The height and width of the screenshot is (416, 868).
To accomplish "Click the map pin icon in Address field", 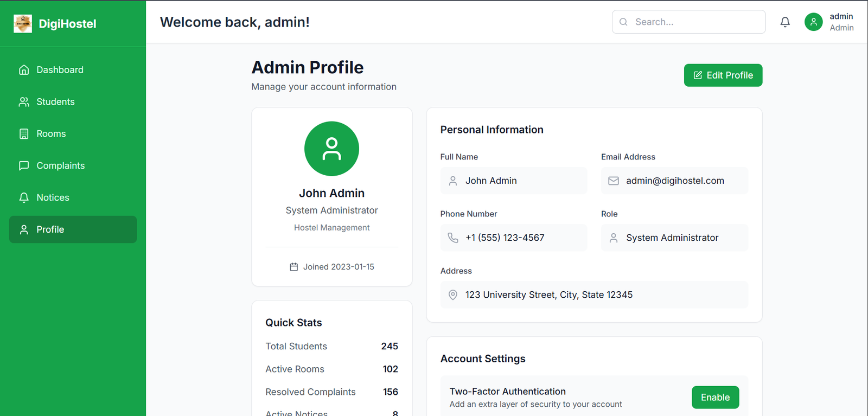I will (453, 295).
